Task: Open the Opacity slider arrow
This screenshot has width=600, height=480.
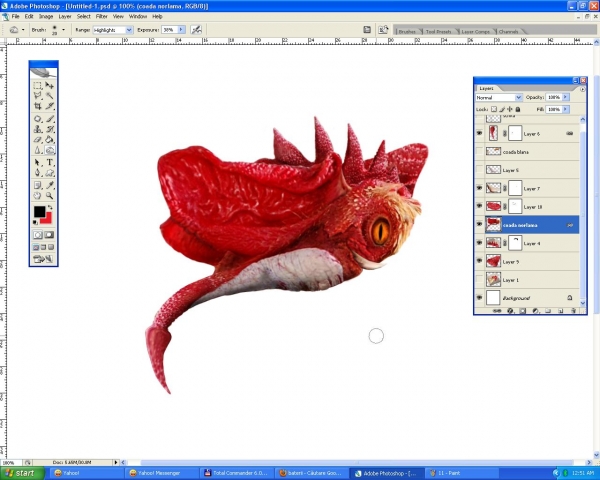Action: (565, 97)
